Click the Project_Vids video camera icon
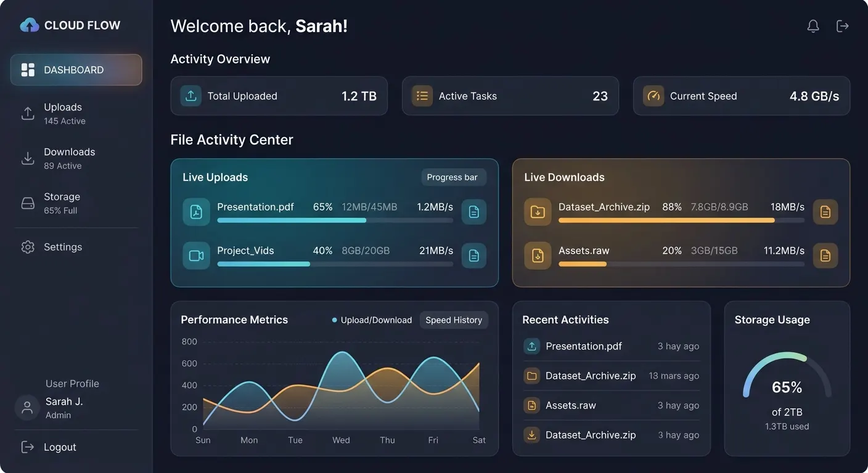Screen dimensions: 868x473 (196, 256)
